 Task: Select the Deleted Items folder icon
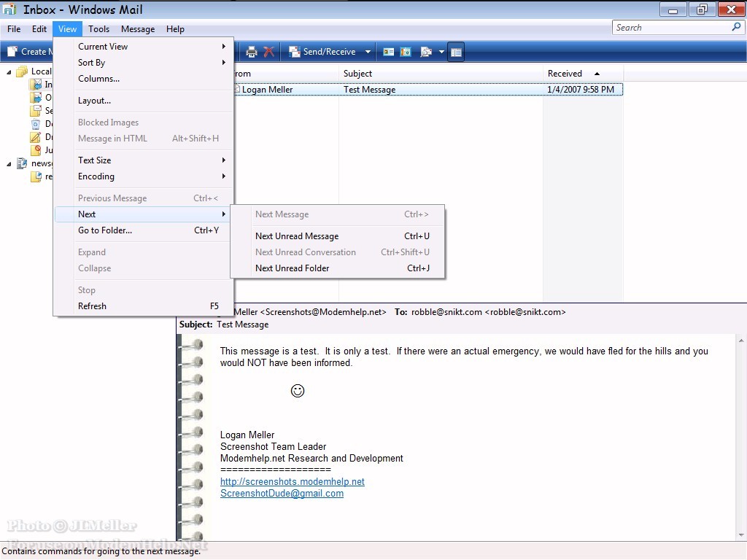coord(36,124)
